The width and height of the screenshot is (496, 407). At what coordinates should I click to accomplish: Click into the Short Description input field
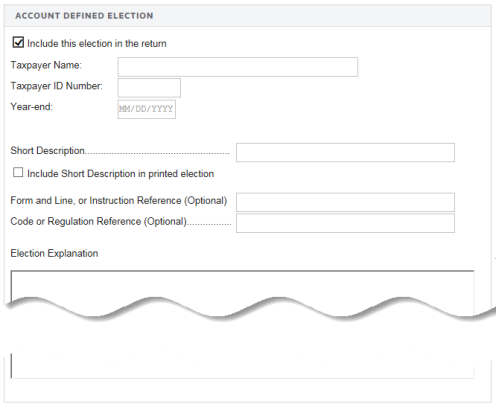tap(345, 152)
